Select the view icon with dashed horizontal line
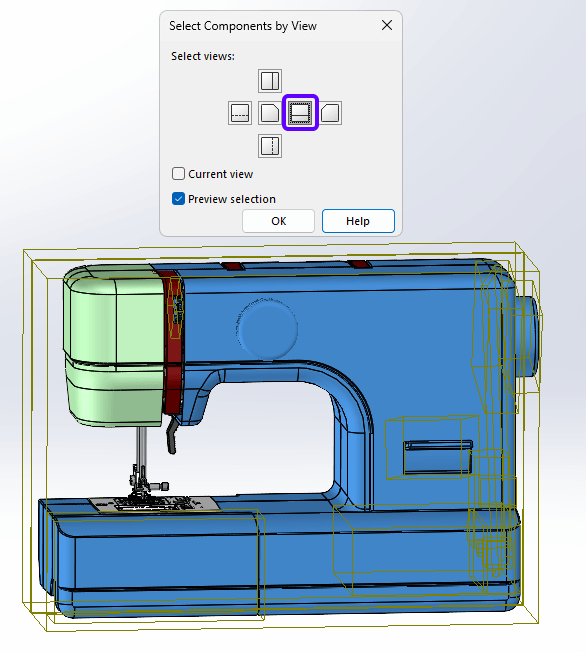This screenshot has height=652, width=586. click(240, 113)
